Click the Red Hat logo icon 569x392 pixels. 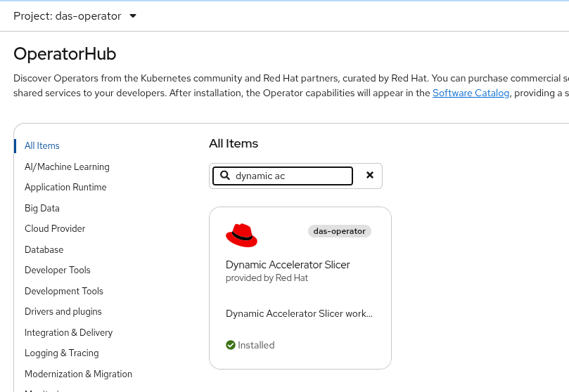click(241, 235)
